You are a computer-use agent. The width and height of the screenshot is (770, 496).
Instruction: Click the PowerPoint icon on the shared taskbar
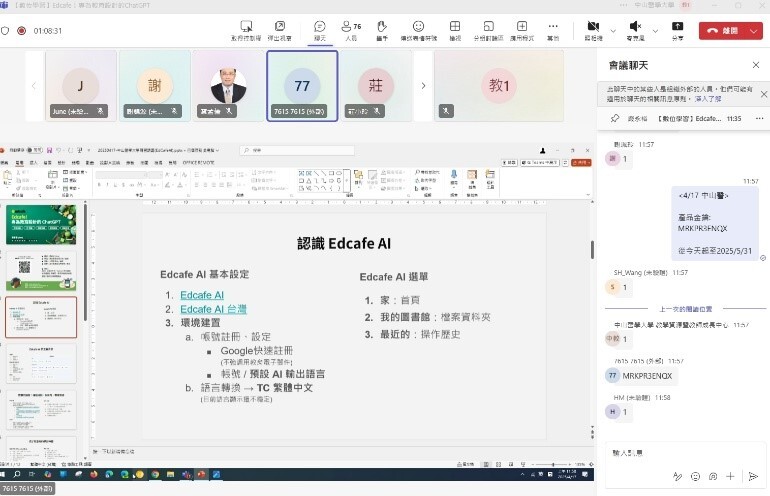tap(201, 474)
